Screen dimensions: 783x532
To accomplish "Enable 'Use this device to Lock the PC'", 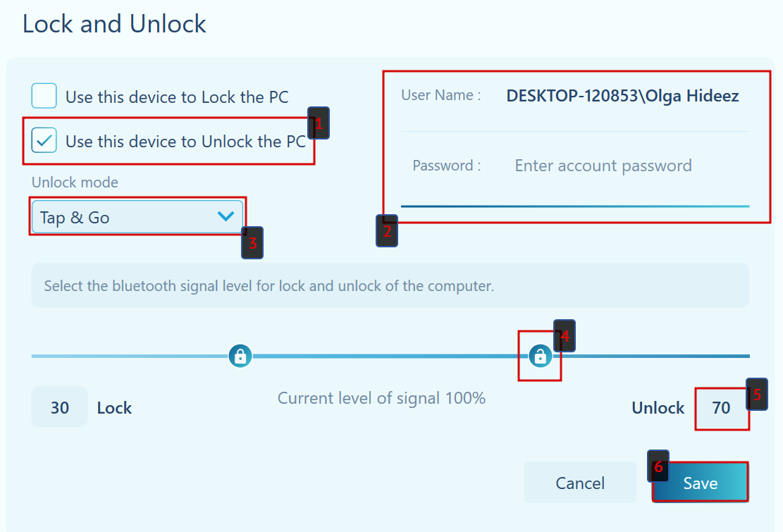I will tap(44, 96).
